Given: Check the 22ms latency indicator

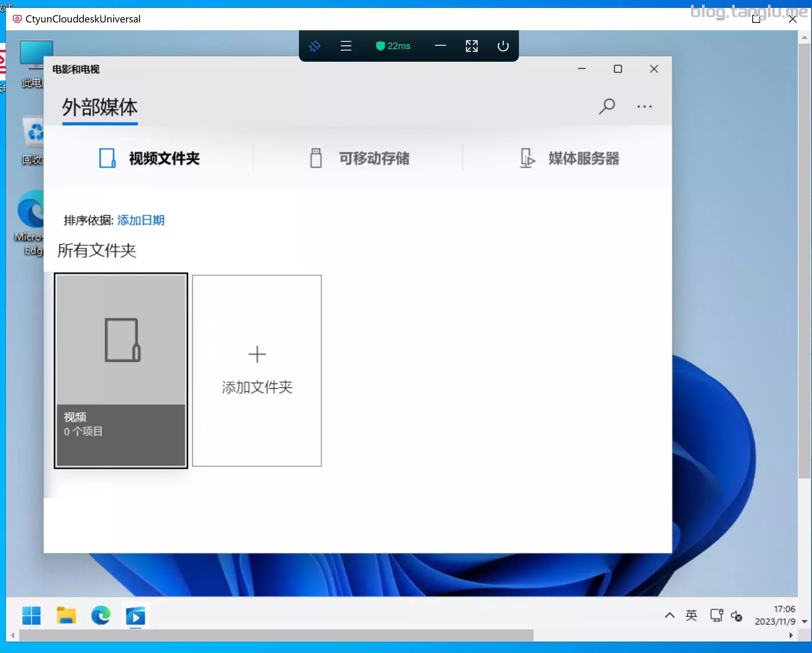Looking at the screenshot, I should pos(393,46).
